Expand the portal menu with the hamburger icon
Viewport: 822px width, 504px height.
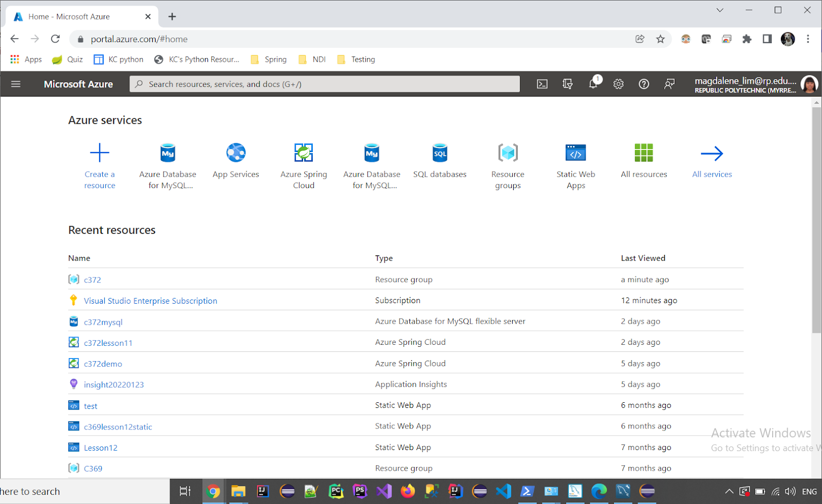coord(15,84)
